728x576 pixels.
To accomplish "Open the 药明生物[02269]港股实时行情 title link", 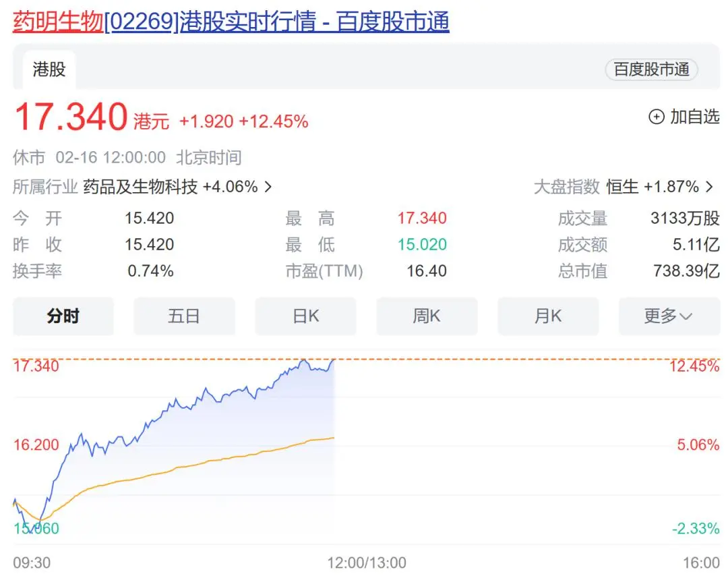I will pos(231,22).
